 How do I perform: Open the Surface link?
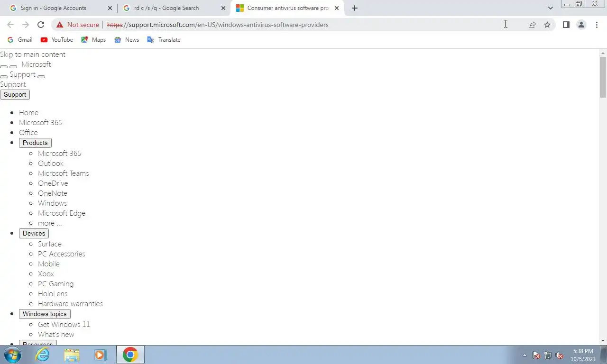[50, 244]
